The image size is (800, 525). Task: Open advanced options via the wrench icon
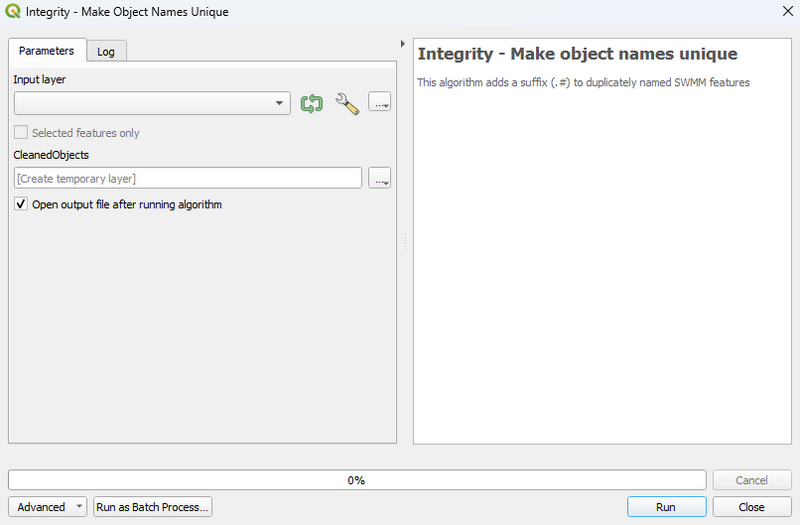[x=347, y=103]
